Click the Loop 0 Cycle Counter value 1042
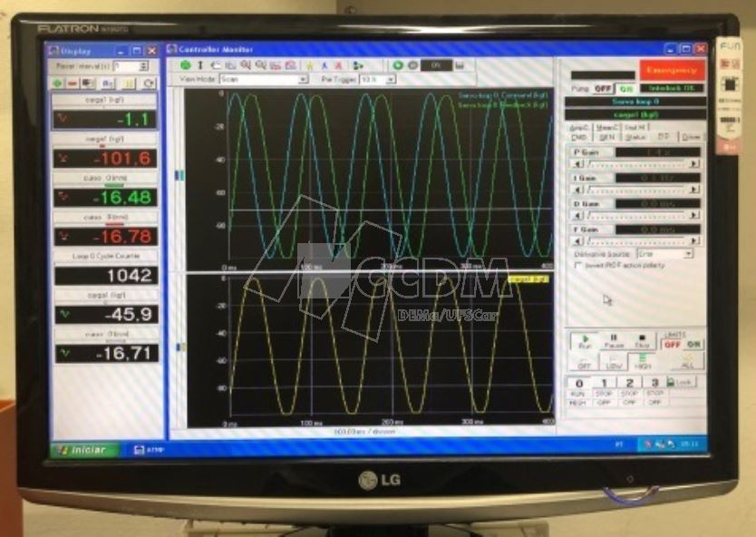The image size is (756, 537). (107, 276)
